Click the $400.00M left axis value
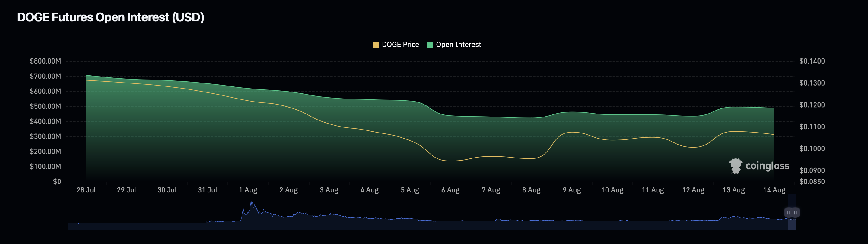 (46, 121)
